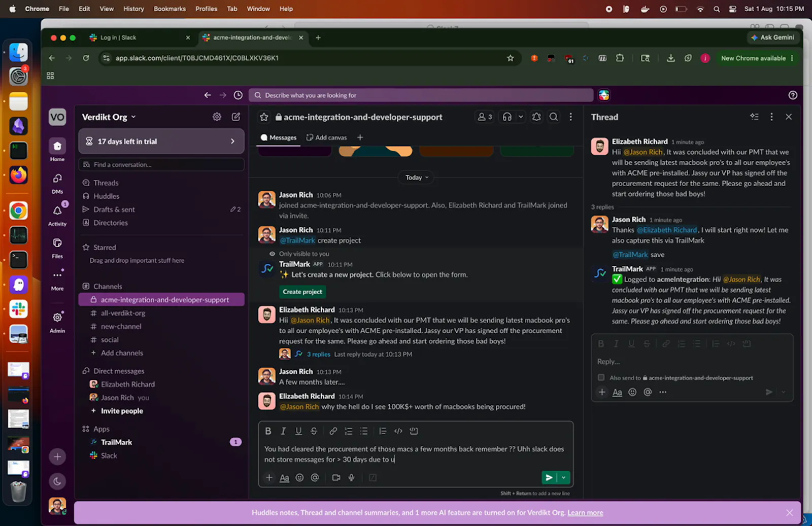This screenshot has height=526, width=812.
Task: Open Slack help icon
Action: (793, 95)
